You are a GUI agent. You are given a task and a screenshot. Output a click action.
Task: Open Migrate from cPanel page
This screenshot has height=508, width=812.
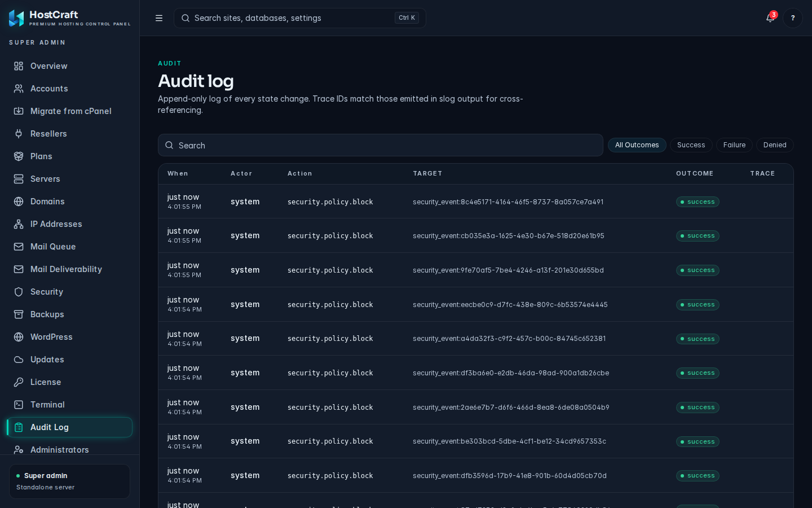pyautogui.click(x=70, y=111)
